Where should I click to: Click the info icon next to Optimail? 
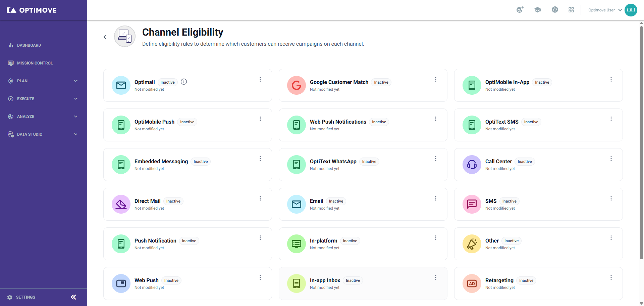tap(184, 82)
